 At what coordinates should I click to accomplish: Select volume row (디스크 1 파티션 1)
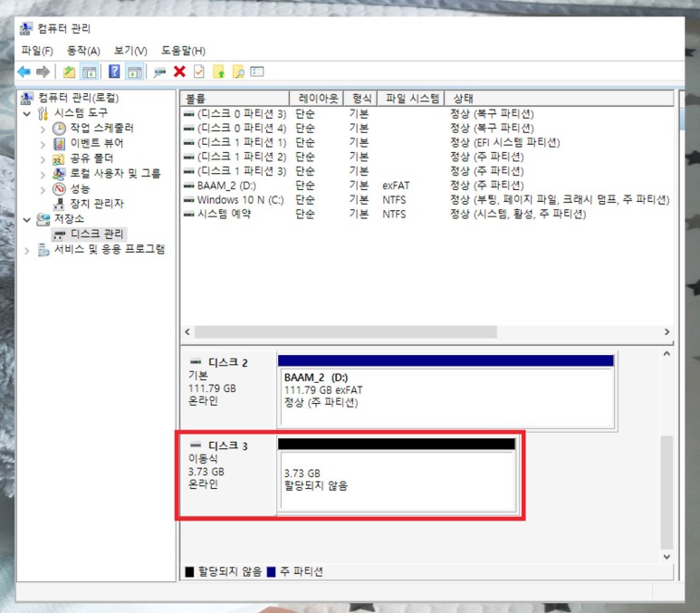pyautogui.click(x=427, y=142)
